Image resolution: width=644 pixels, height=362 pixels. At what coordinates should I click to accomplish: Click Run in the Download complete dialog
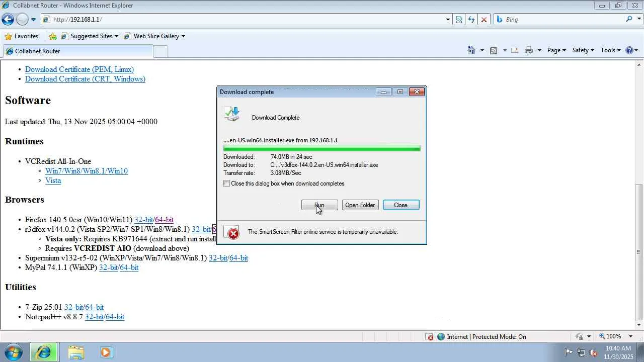click(319, 205)
